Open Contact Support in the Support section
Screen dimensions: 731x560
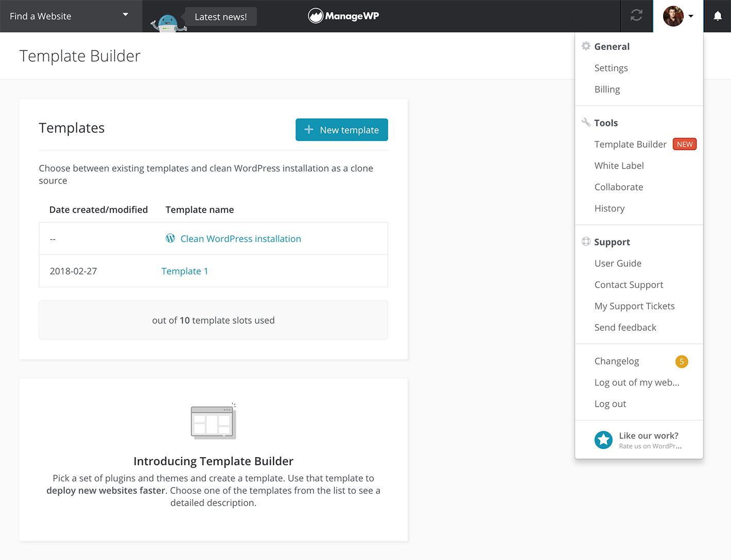click(x=629, y=285)
